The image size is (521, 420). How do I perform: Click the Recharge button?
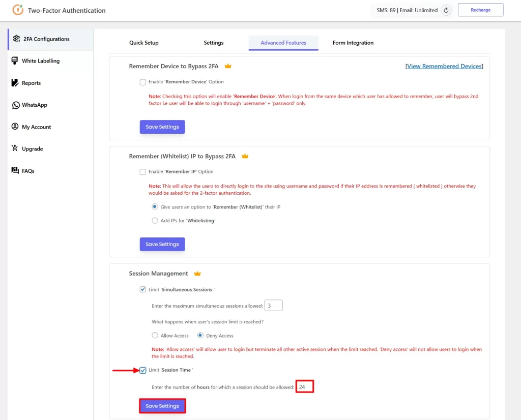click(480, 10)
